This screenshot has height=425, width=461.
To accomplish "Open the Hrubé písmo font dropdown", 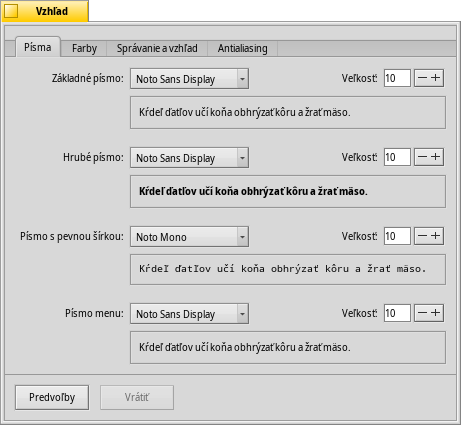I will click(189, 158).
